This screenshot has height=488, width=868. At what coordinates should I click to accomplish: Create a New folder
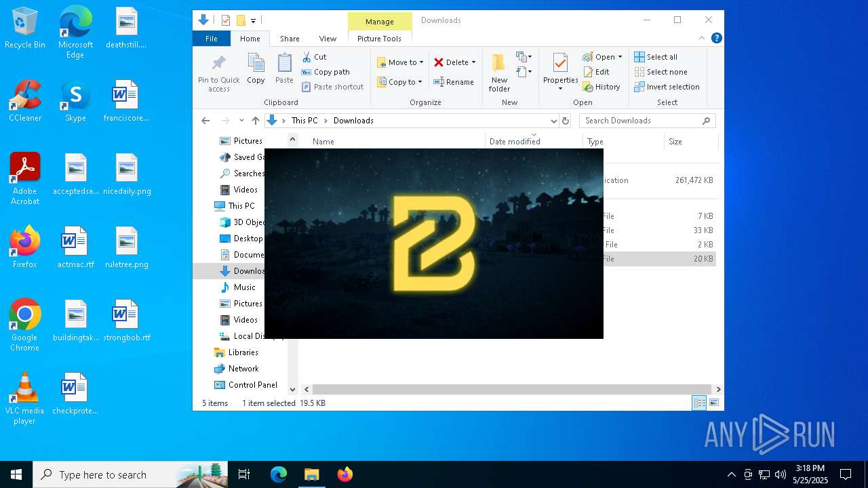point(499,73)
